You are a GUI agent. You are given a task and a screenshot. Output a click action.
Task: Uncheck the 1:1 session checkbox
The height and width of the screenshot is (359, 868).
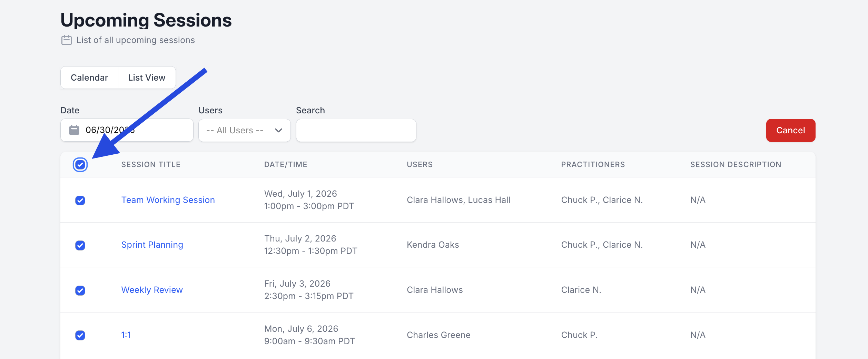click(x=80, y=335)
